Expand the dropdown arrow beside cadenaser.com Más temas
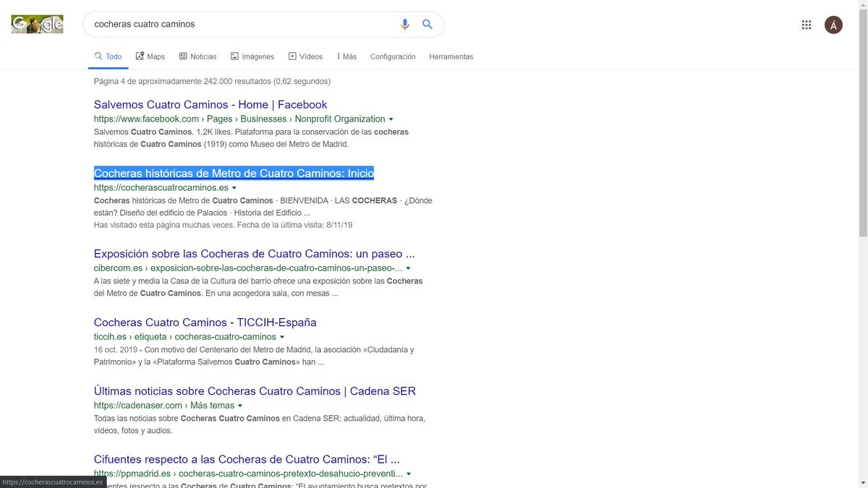This screenshot has width=868, height=488. 240,406
